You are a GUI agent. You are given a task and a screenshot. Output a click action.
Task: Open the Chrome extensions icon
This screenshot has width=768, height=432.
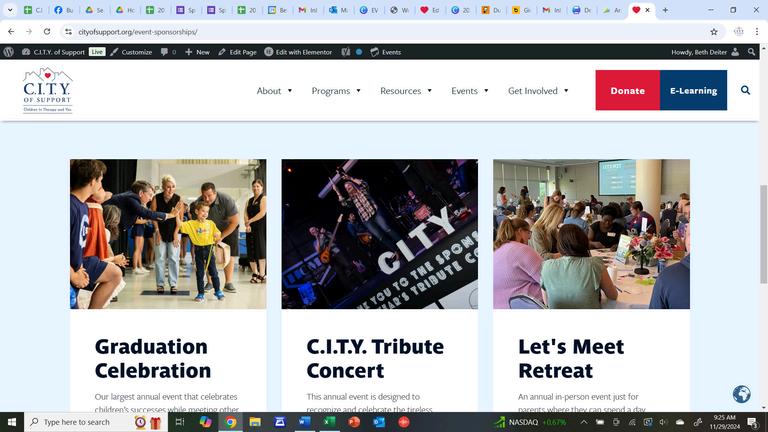click(x=739, y=31)
